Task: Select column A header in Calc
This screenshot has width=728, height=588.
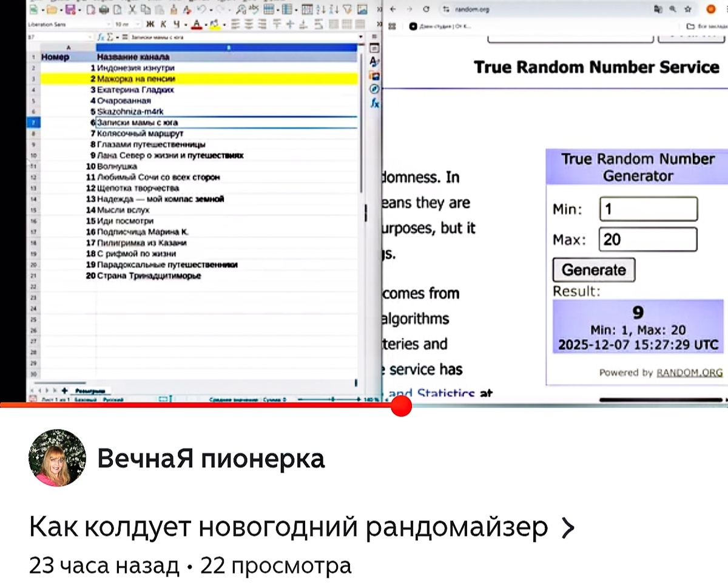Action: [68, 47]
